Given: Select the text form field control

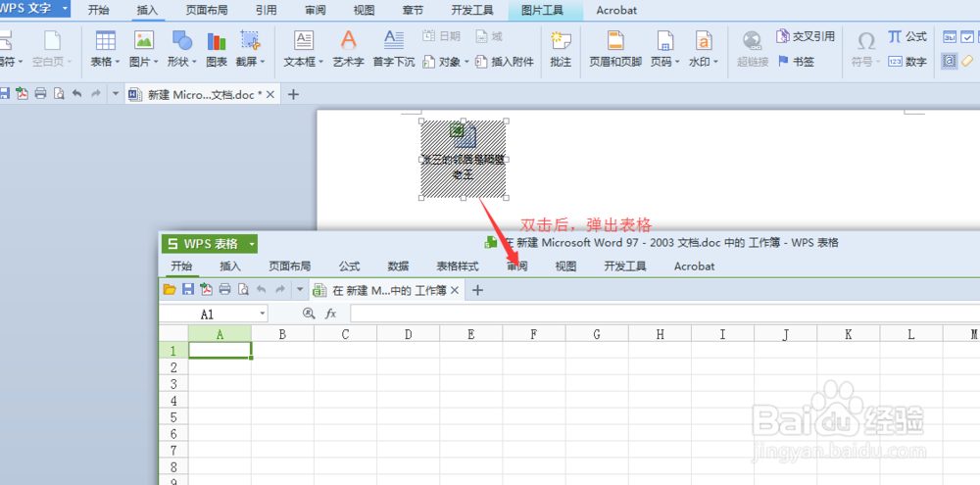Looking at the screenshot, I should pos(950,37).
